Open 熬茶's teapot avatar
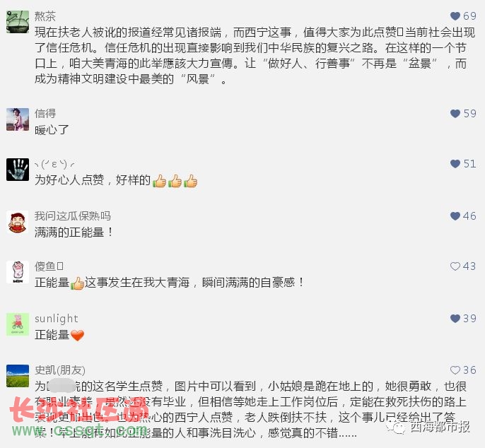 18,22
